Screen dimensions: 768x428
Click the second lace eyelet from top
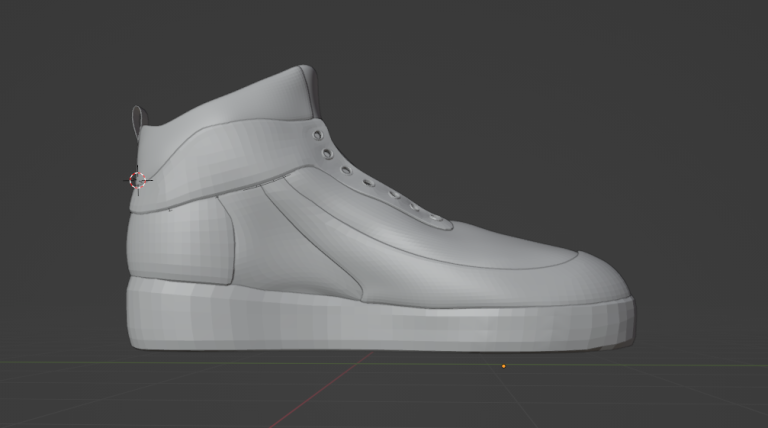coord(329,153)
